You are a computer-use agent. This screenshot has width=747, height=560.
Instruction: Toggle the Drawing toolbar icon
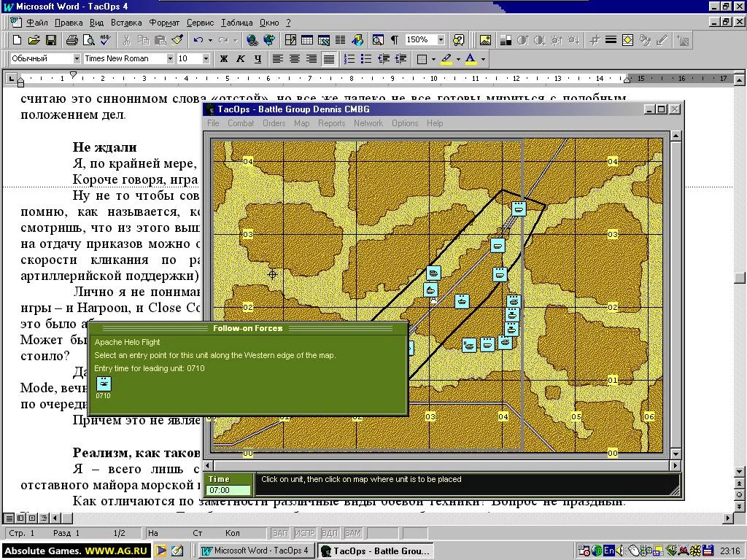tap(357, 40)
